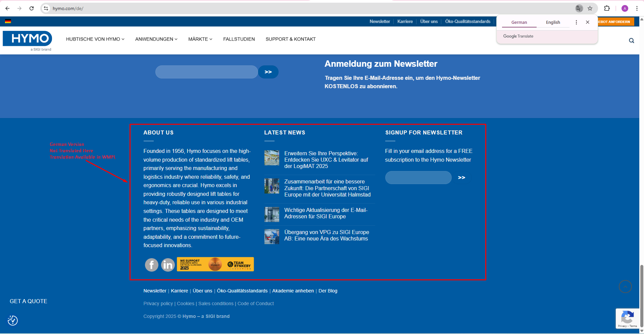The height and width of the screenshot is (334, 644).
Task: Click Newsletter in the top bar
Action: [x=380, y=21]
